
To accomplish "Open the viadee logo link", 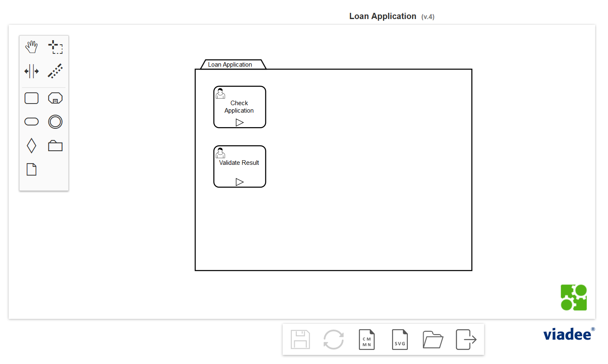I will point(569,334).
